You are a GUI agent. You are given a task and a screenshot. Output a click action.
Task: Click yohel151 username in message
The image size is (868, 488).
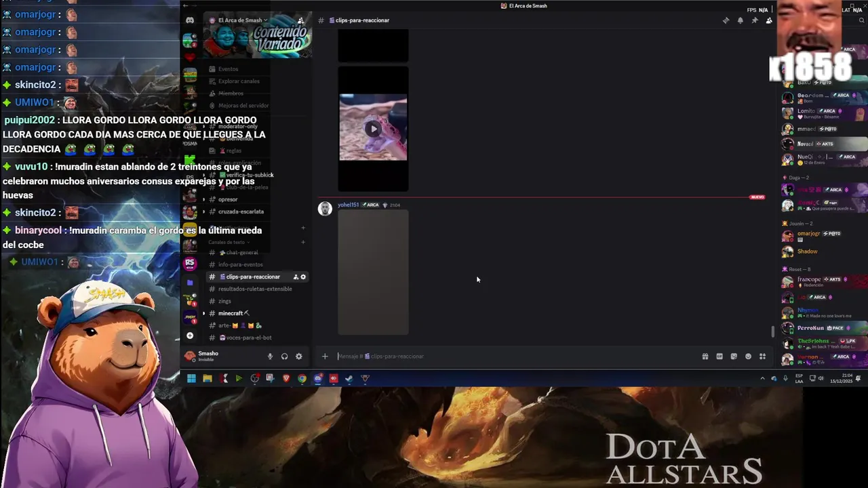coord(348,205)
